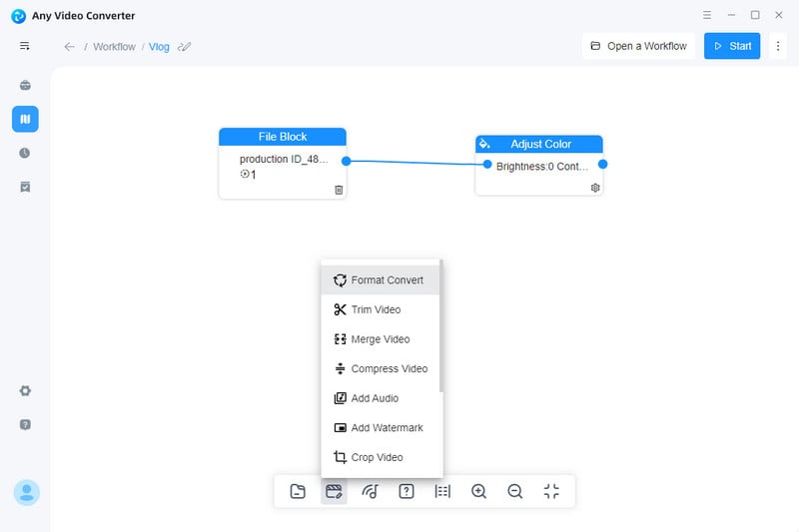The height and width of the screenshot is (532, 799).
Task: Click Open a Workflow button
Action: [x=638, y=46]
